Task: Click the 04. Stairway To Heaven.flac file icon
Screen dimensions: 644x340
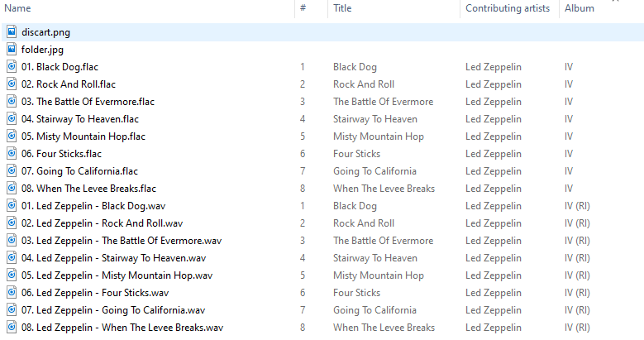Action: click(x=12, y=119)
